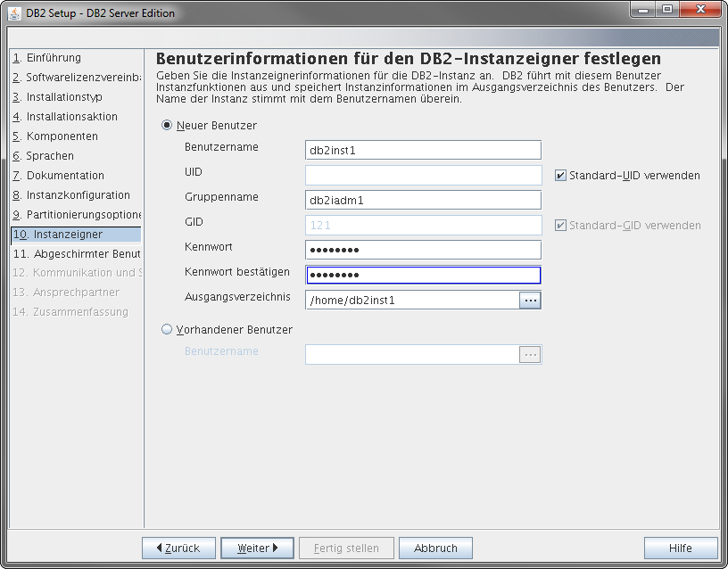The width and height of the screenshot is (728, 569).
Task: Open the browse button for Ausgangsverzeichnis
Action: coord(530,301)
